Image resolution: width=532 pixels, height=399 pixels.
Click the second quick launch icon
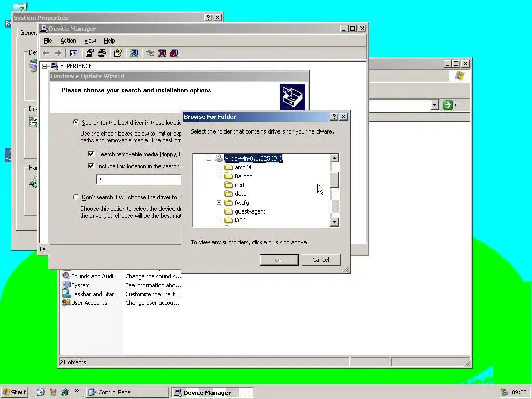[53, 392]
